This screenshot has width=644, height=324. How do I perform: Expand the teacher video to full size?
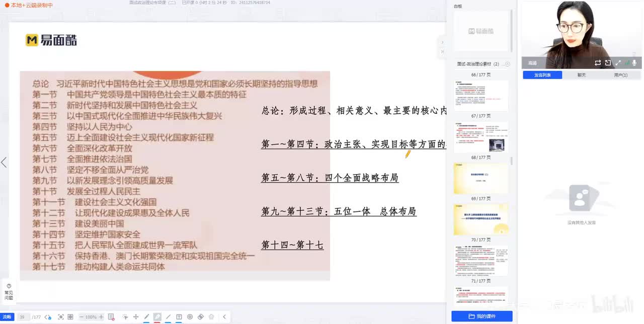click(x=618, y=63)
